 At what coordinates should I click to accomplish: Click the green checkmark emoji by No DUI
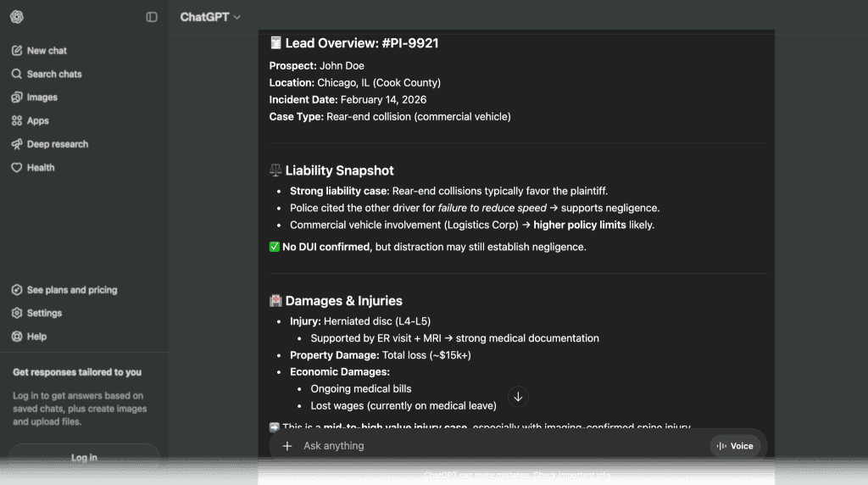274,247
